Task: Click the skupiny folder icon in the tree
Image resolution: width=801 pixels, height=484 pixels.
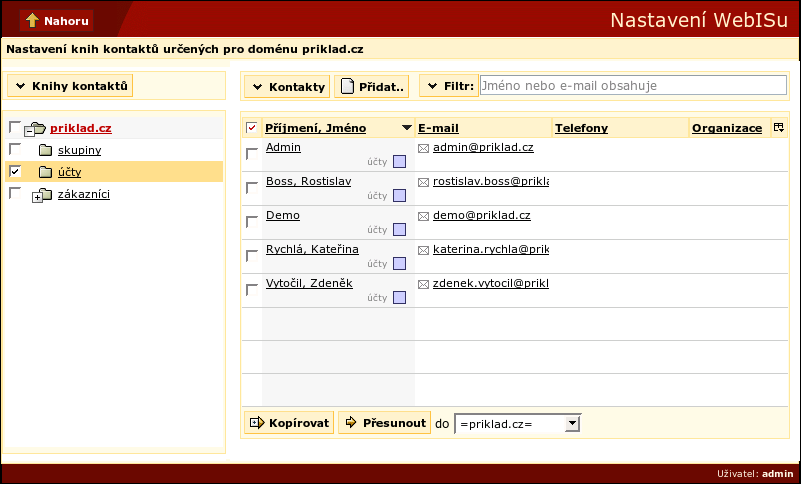Action: [x=45, y=150]
